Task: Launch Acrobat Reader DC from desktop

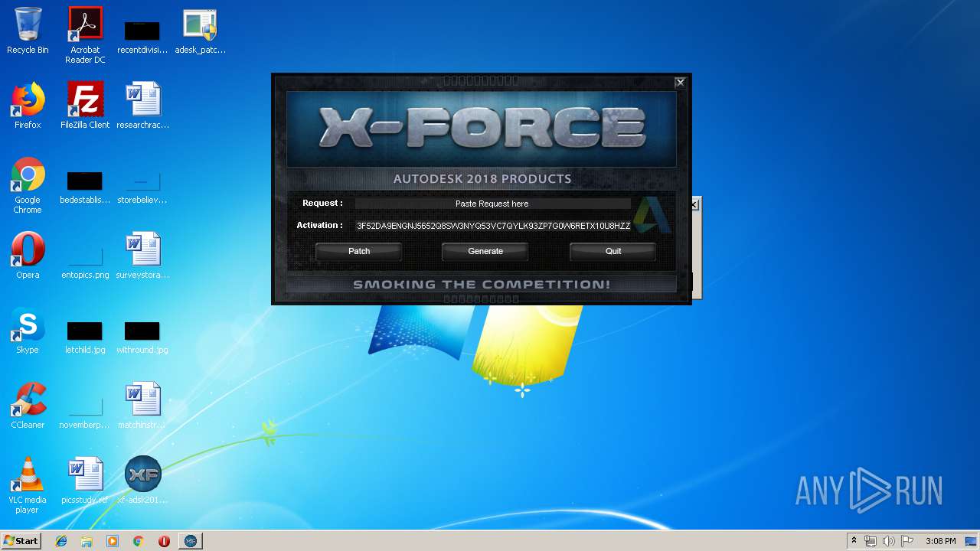Action: (x=85, y=35)
